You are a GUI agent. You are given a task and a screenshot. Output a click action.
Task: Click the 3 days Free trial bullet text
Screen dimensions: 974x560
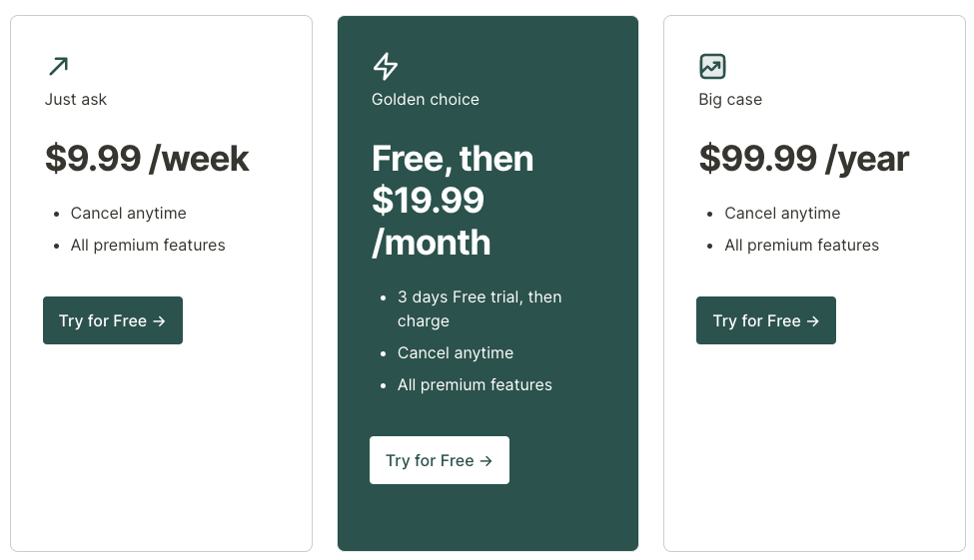tap(480, 308)
